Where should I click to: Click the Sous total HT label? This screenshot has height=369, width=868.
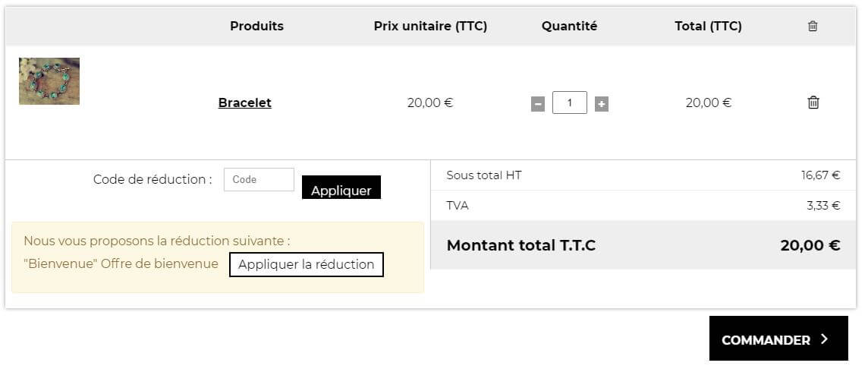[x=484, y=175]
